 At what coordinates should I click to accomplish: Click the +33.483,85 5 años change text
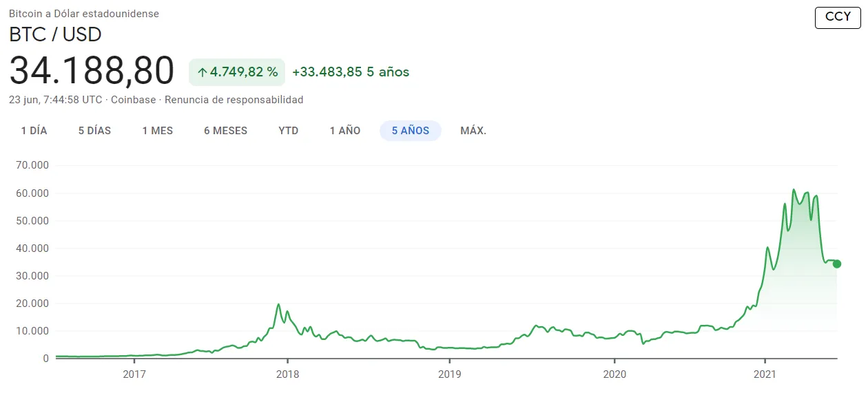351,72
